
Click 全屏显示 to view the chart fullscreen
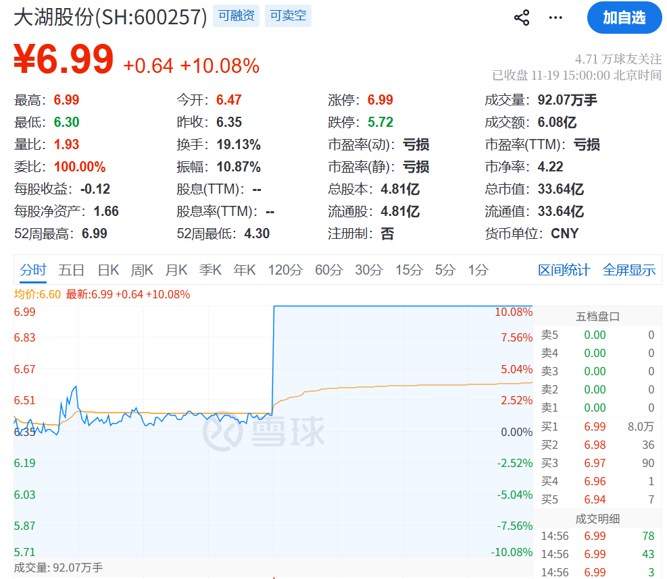(x=628, y=269)
